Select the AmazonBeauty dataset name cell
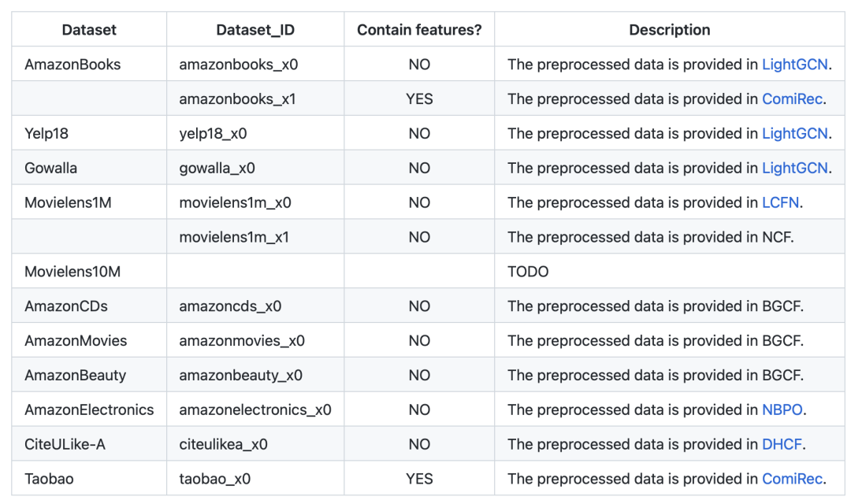Screen dimensions: 851x504 coord(75,376)
